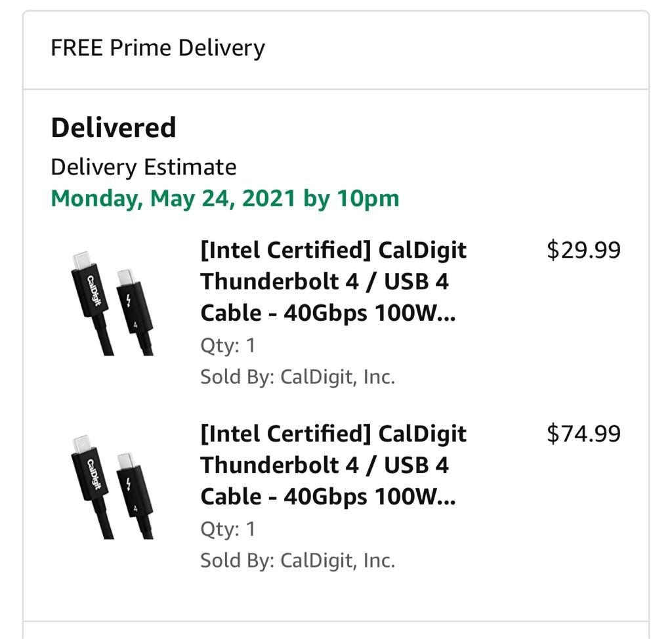Click the $74.99 price
This screenshot has width=672, height=639.
(583, 434)
